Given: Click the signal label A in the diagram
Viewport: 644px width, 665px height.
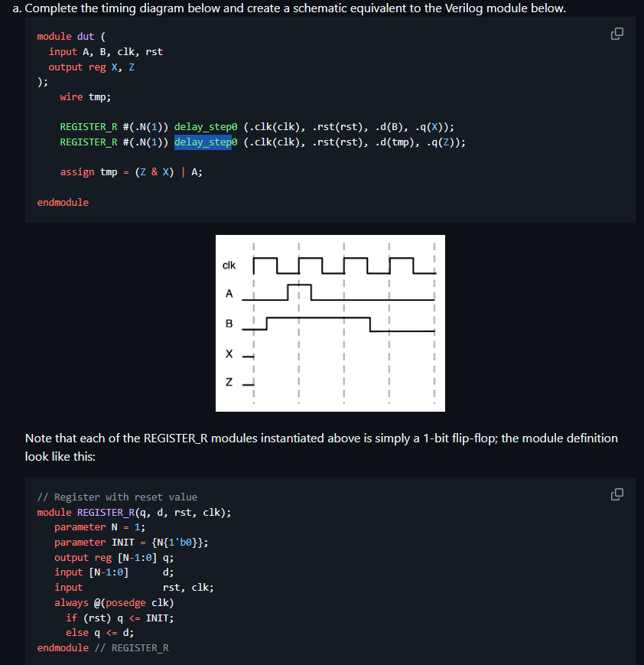Looking at the screenshot, I should point(230,294).
